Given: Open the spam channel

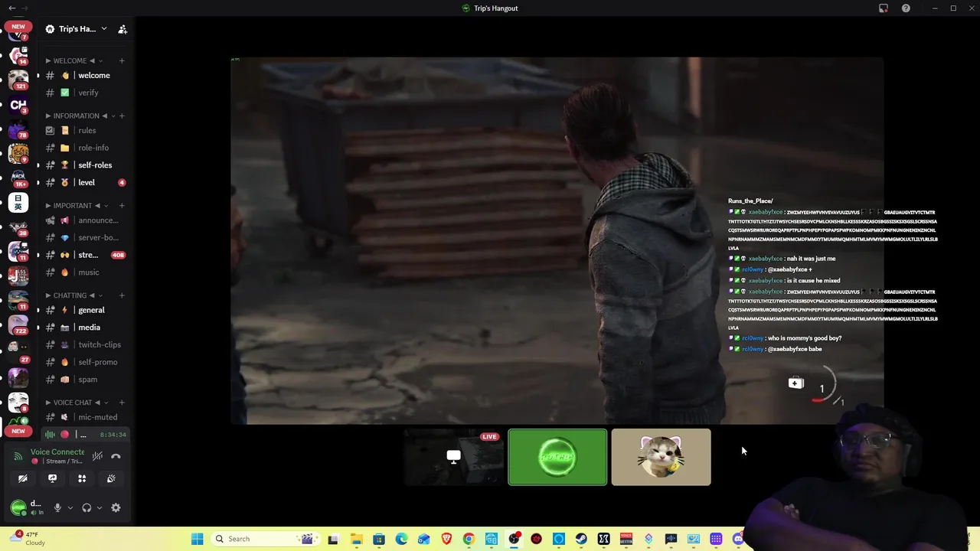Looking at the screenshot, I should click(86, 380).
